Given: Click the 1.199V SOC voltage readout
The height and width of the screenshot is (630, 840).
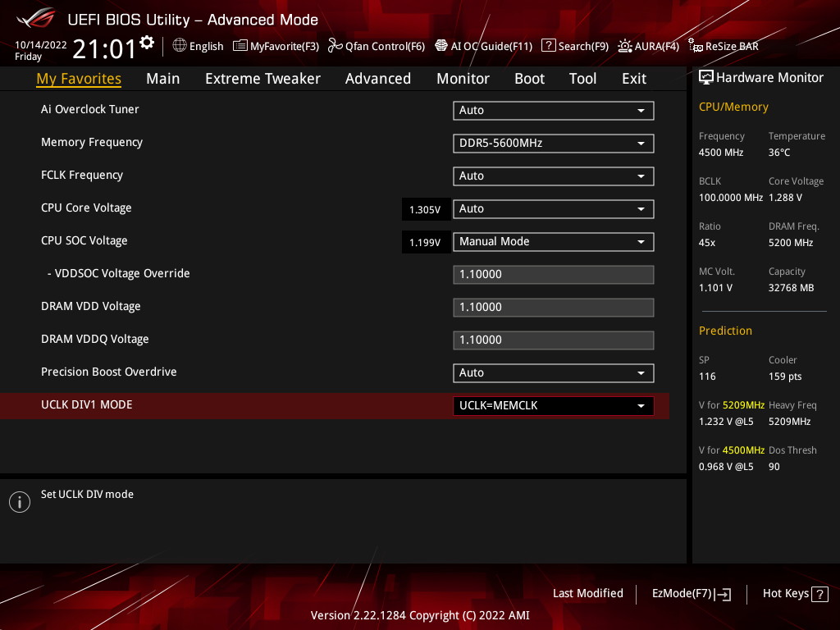Looking at the screenshot, I should pyautogui.click(x=425, y=242).
